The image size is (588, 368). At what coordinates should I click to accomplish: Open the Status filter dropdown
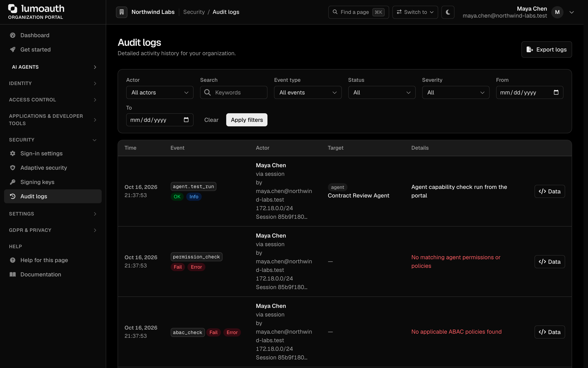(382, 92)
